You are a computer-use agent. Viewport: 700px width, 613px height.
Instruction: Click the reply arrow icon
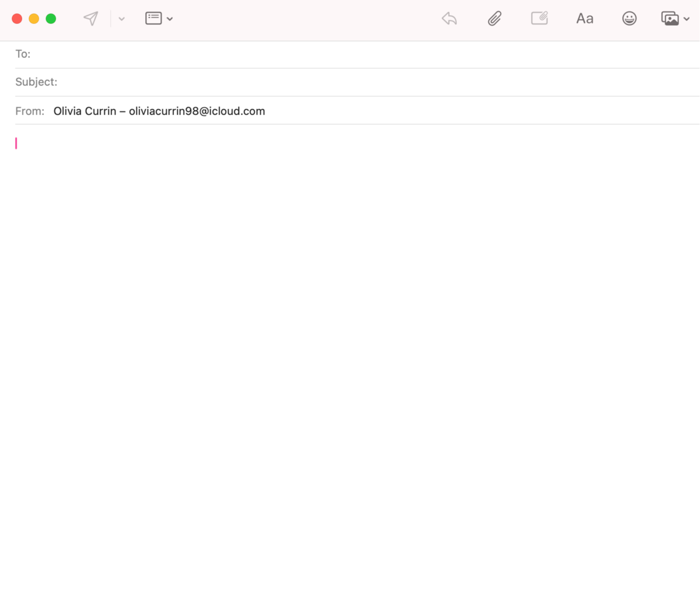coord(449,19)
